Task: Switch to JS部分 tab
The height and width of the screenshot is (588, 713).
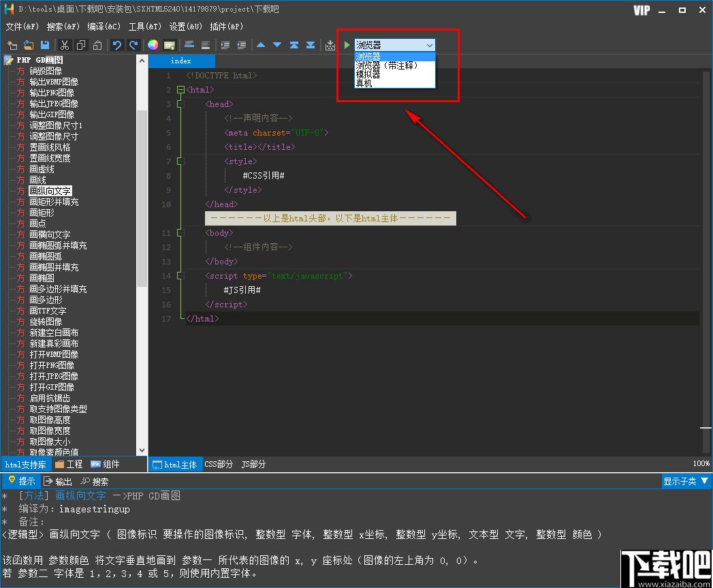Action: 253,464
